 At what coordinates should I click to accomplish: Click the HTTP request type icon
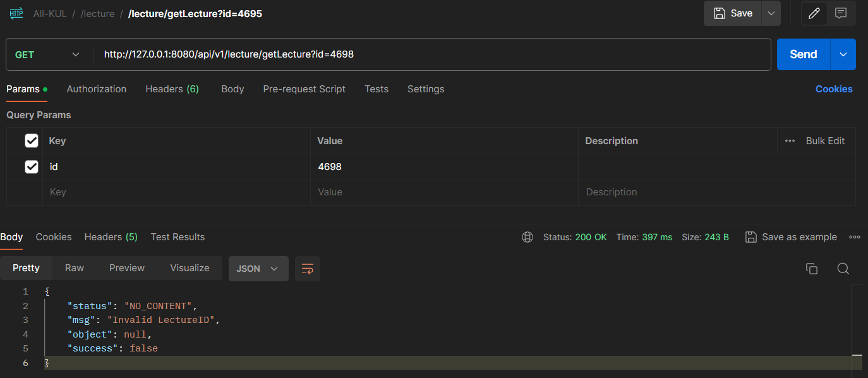click(16, 13)
